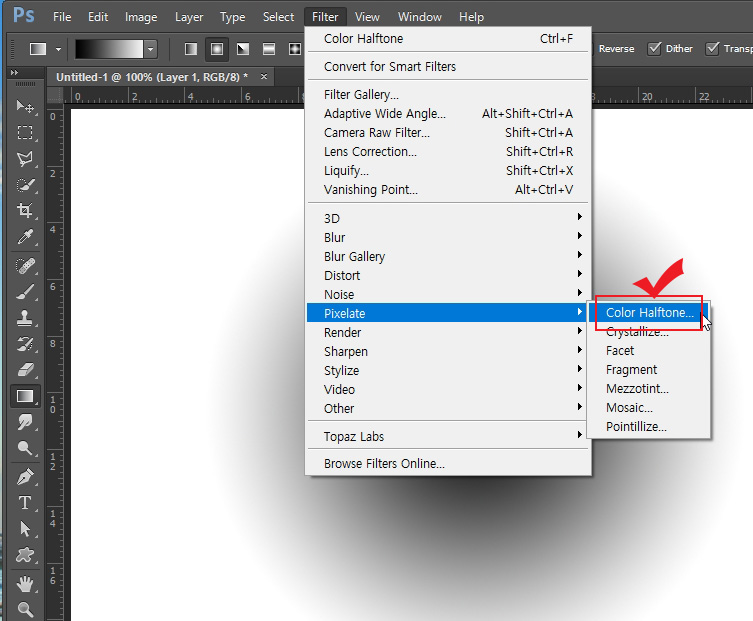Open the File menu

tap(62, 17)
